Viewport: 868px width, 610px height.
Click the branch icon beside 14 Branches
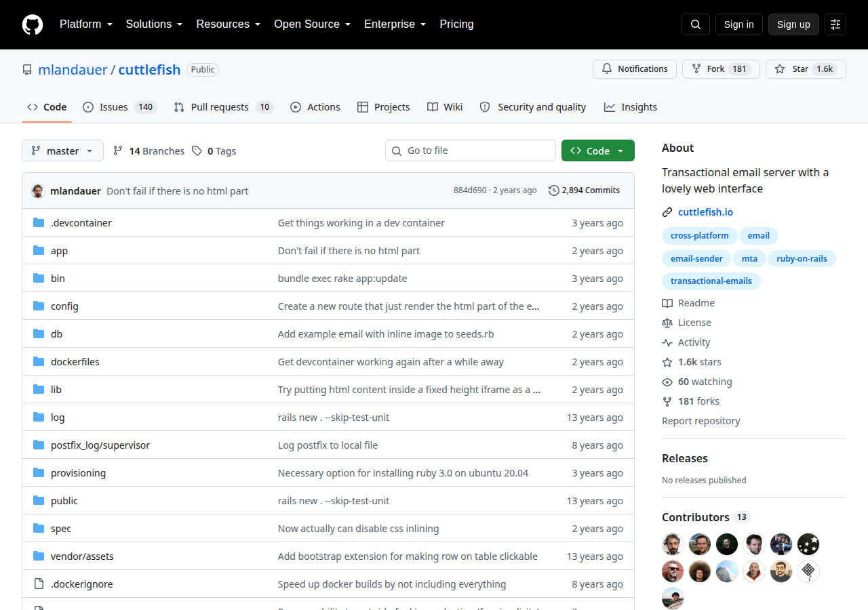click(x=118, y=150)
